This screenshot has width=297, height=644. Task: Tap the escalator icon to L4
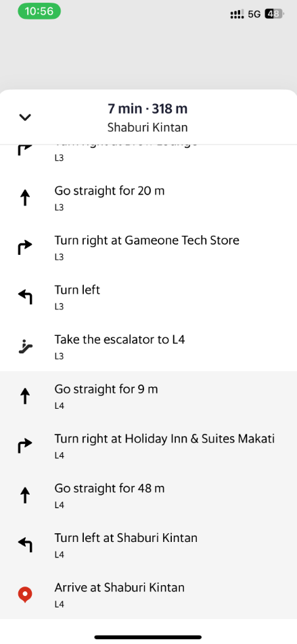25,347
